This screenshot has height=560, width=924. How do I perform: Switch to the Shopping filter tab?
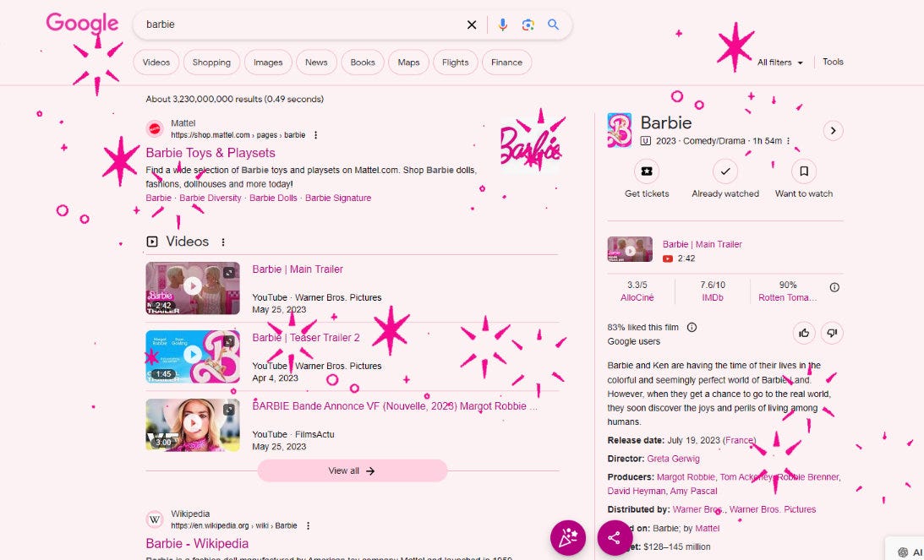(211, 63)
